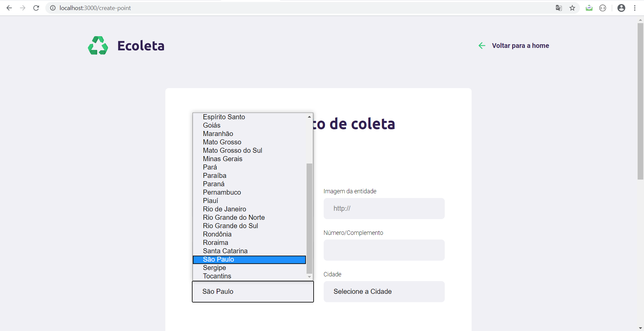The width and height of the screenshot is (644, 331).
Task: Focus the Número/Complemento input field
Action: (384, 250)
